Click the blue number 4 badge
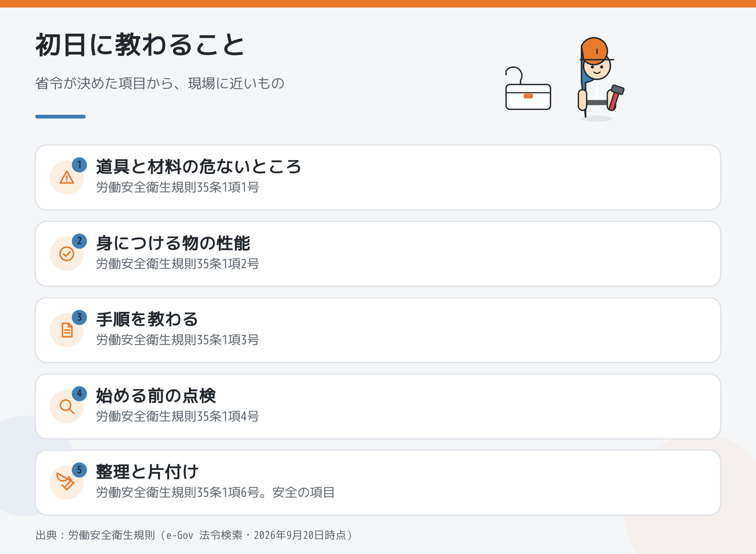Viewport: 756px width, 554px height. click(x=79, y=394)
